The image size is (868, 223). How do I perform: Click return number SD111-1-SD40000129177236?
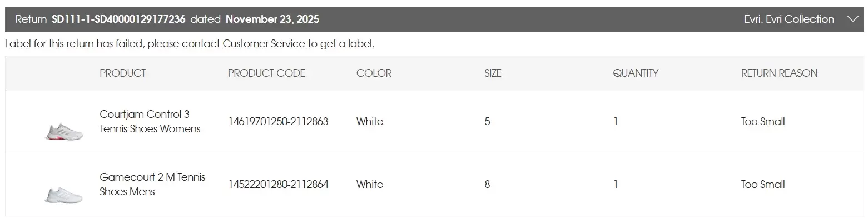coord(118,19)
